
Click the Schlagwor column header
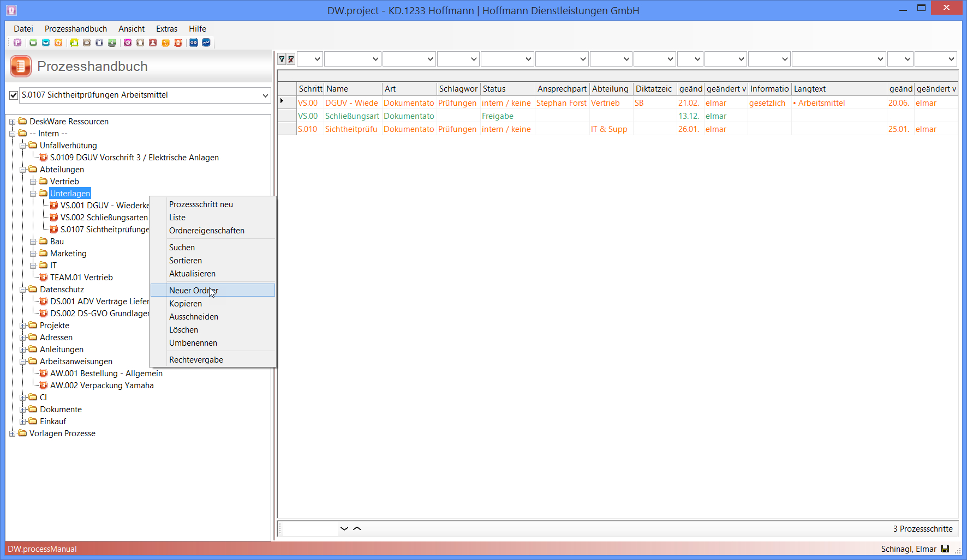point(458,89)
